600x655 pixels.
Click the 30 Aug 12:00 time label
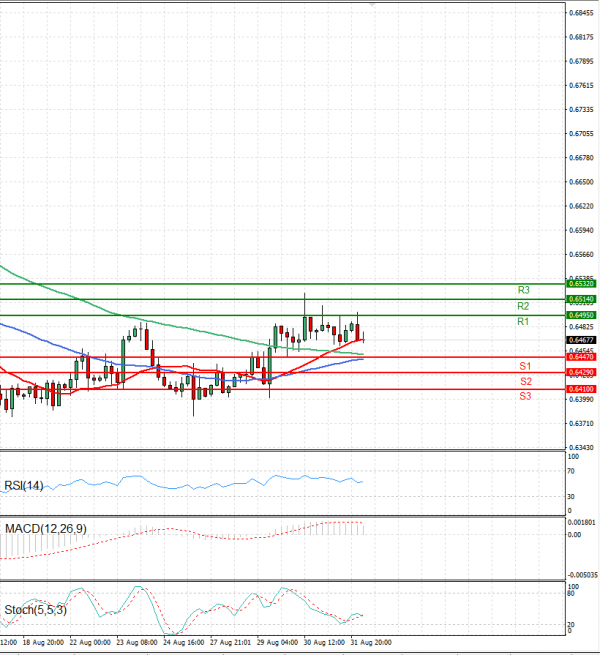(x=324, y=642)
